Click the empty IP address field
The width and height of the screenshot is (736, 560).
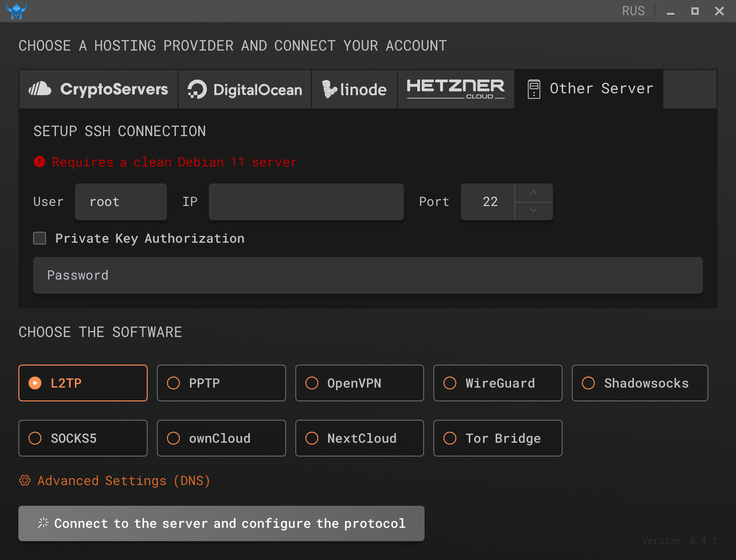(x=306, y=202)
